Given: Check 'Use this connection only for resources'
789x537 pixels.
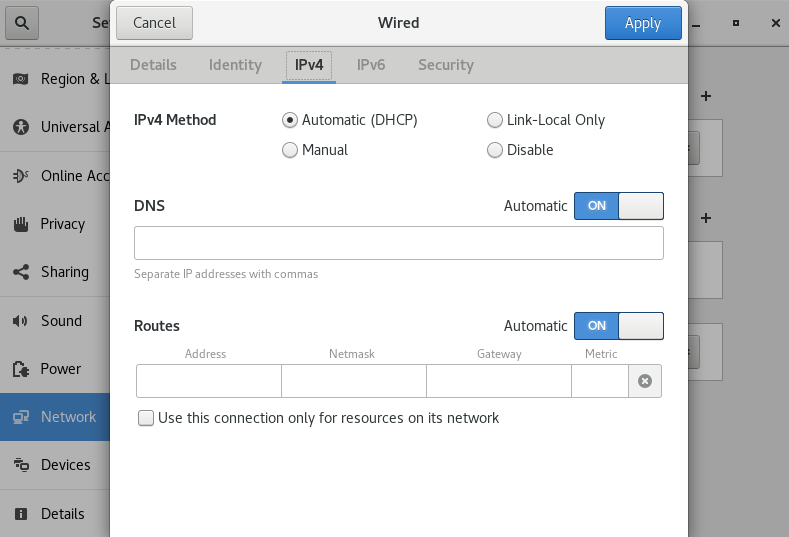Looking at the screenshot, I should click(x=147, y=418).
